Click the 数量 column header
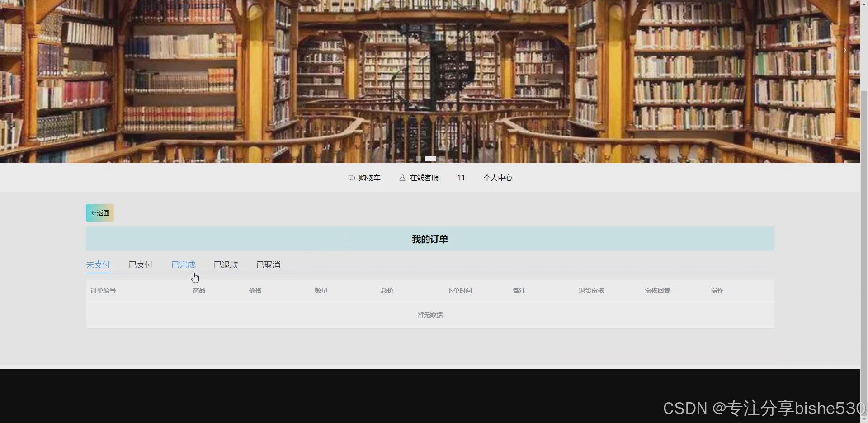The width and height of the screenshot is (868, 423). tap(321, 291)
